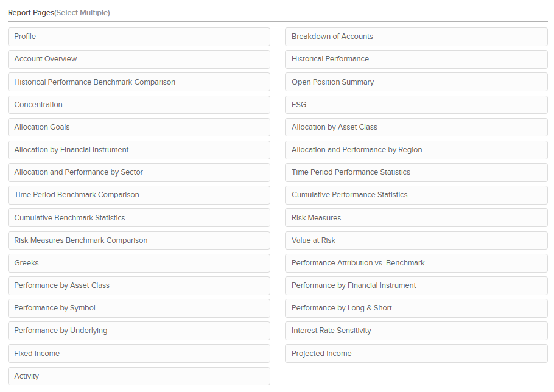Screen dimensions: 554x392
Task: Toggle Account Overview report page
Action: coord(139,59)
